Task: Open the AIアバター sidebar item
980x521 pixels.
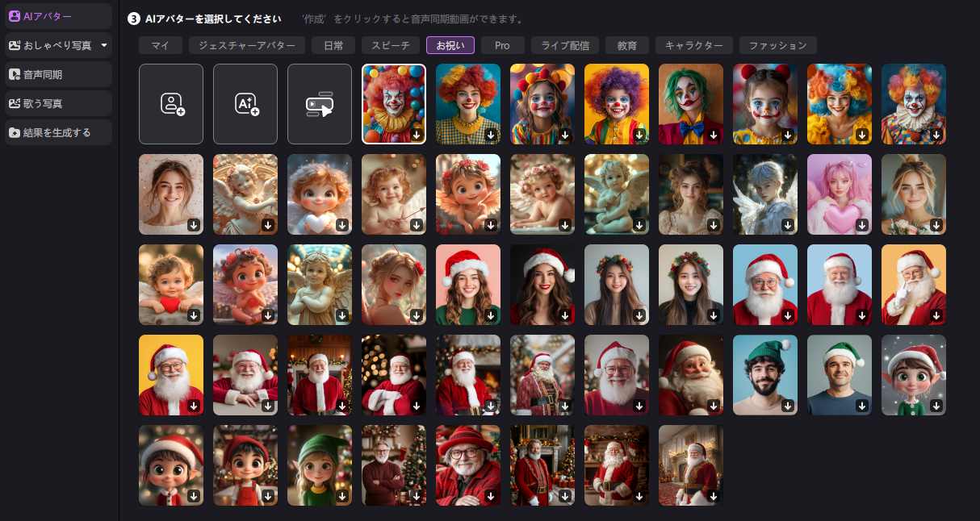Action: pyautogui.click(x=57, y=16)
